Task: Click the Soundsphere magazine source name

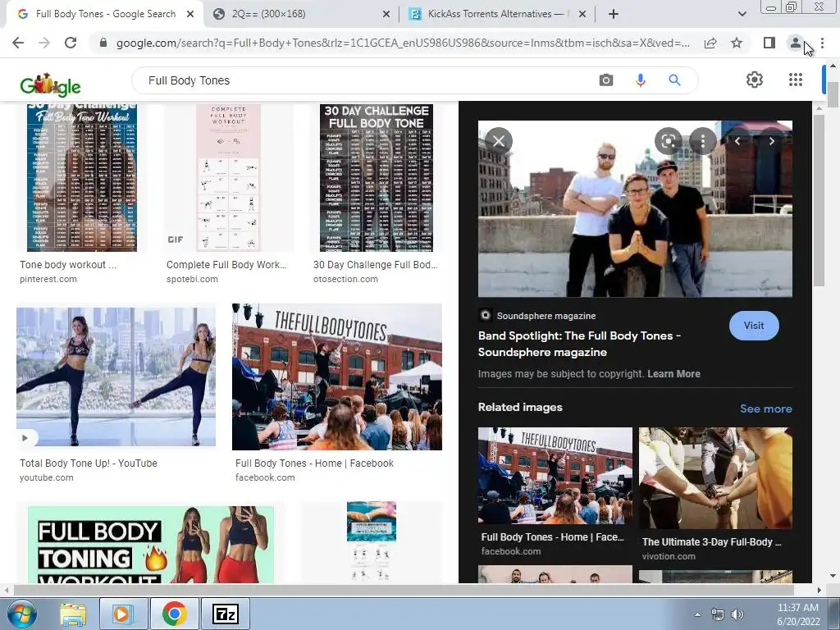Action: click(546, 316)
